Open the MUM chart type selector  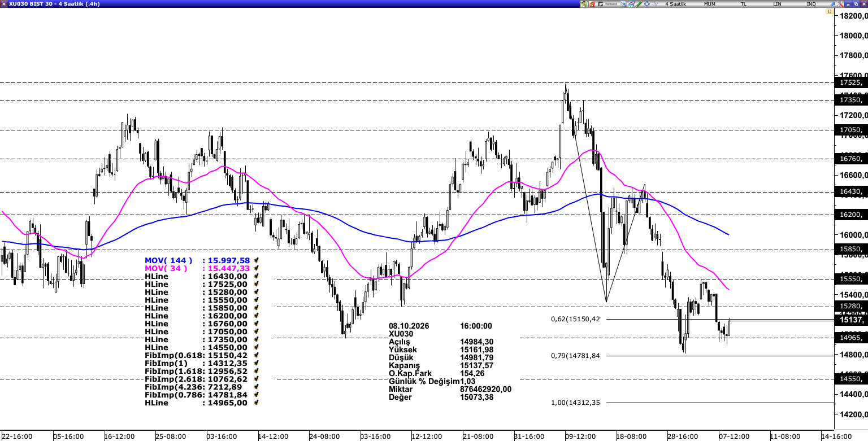pos(710,4)
